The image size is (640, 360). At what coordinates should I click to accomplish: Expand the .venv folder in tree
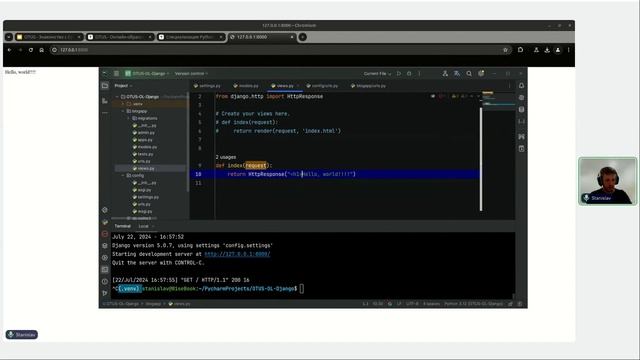click(x=123, y=104)
